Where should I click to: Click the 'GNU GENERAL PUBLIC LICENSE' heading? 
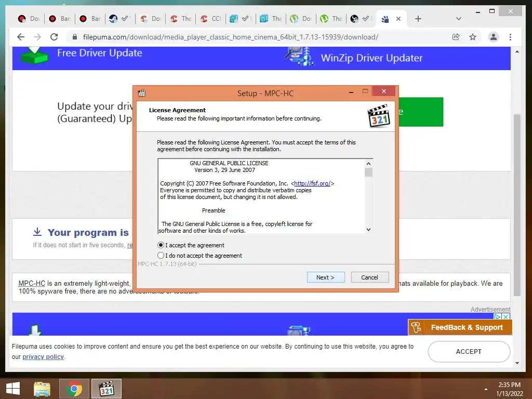(x=229, y=163)
